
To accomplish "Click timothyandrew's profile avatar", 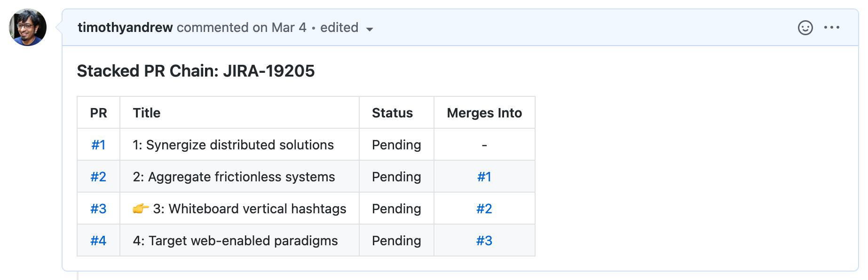I will click(x=28, y=27).
